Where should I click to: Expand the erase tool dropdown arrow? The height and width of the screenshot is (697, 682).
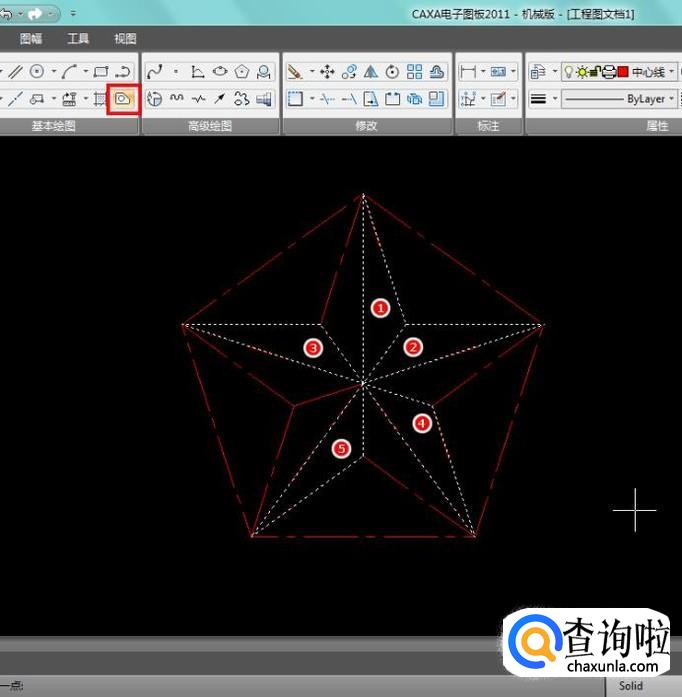tap(312, 72)
